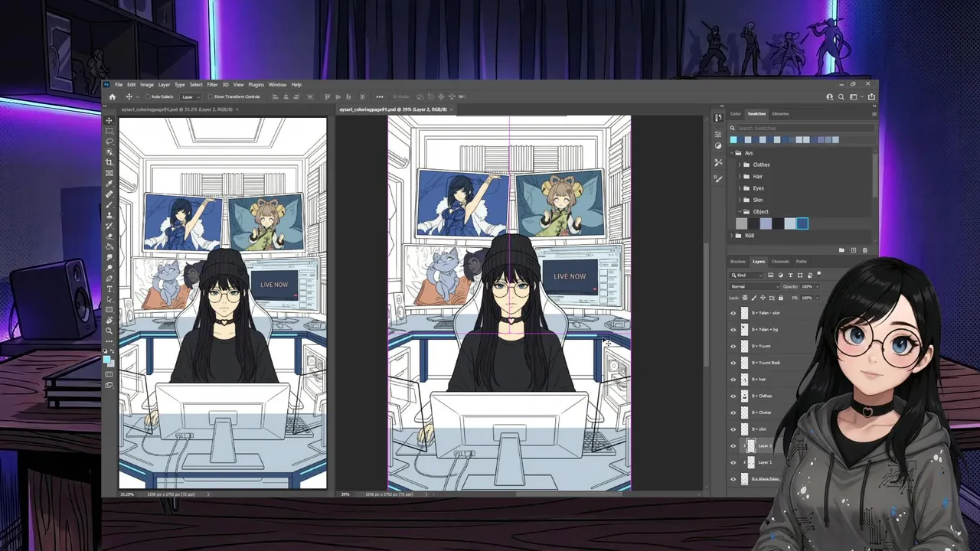
Task: Switch to the Color tab
Action: (736, 114)
